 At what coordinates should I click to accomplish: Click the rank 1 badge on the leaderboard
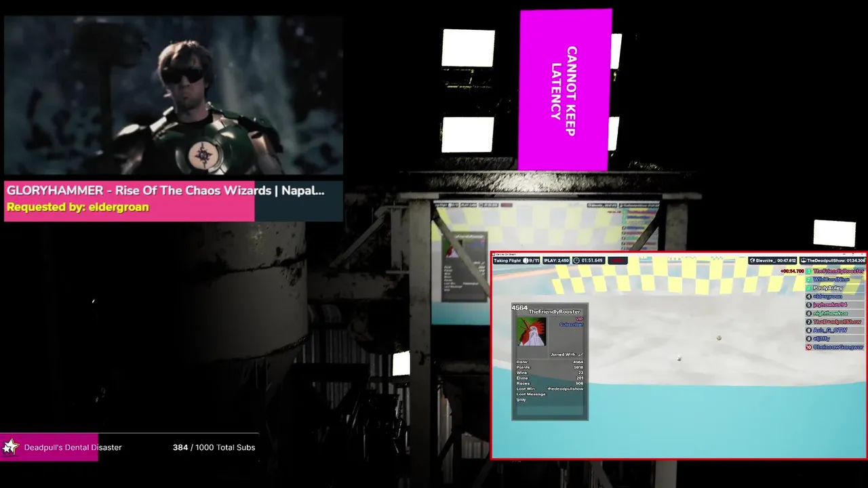(x=808, y=271)
